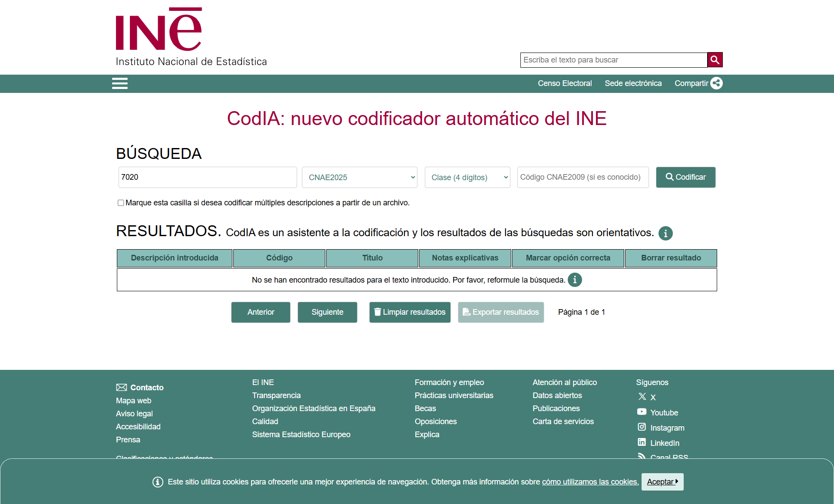Open Mapa web link
This screenshot has height=504, width=834.
pos(133,401)
